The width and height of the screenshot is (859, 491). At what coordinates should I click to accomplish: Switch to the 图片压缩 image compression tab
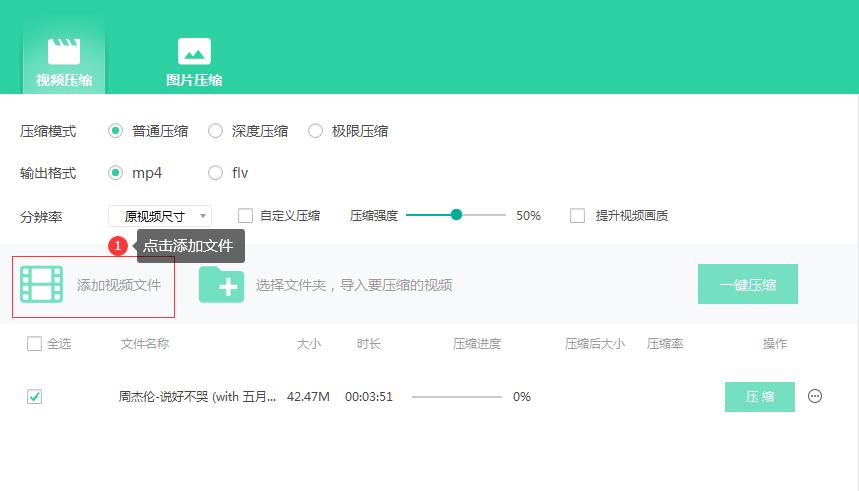[194, 61]
